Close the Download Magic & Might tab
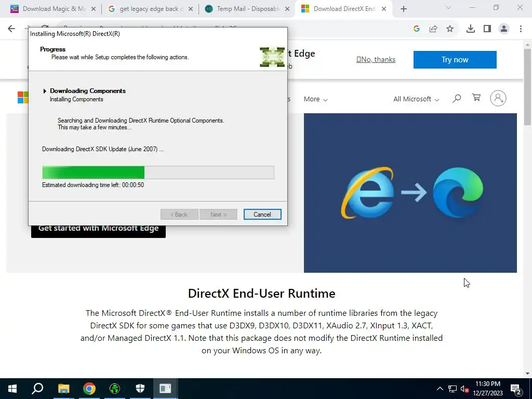 [x=94, y=9]
